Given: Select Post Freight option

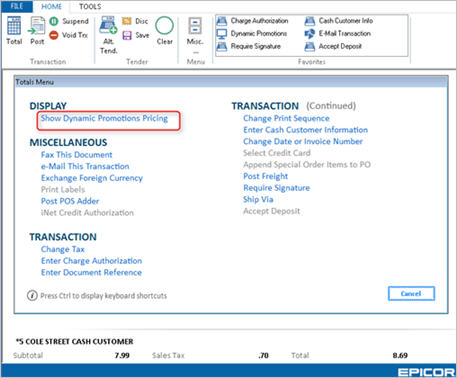Looking at the screenshot, I should coord(266,176).
